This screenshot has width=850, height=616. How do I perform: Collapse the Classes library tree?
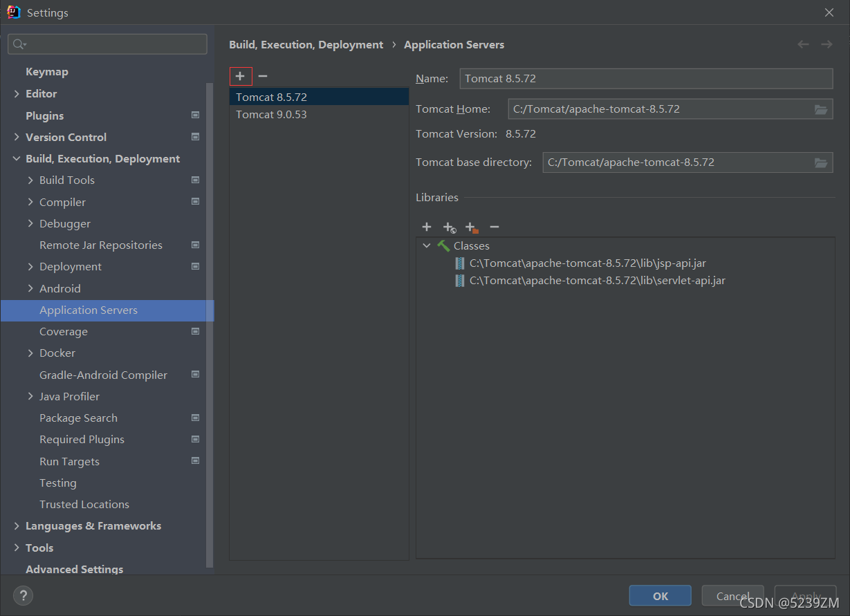click(427, 245)
